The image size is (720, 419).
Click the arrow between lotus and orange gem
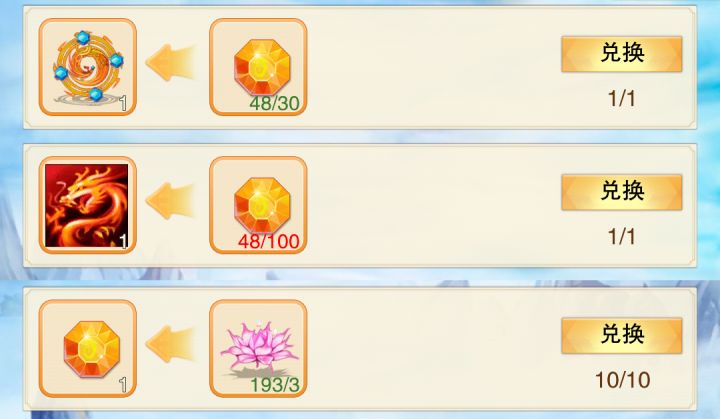(171, 344)
